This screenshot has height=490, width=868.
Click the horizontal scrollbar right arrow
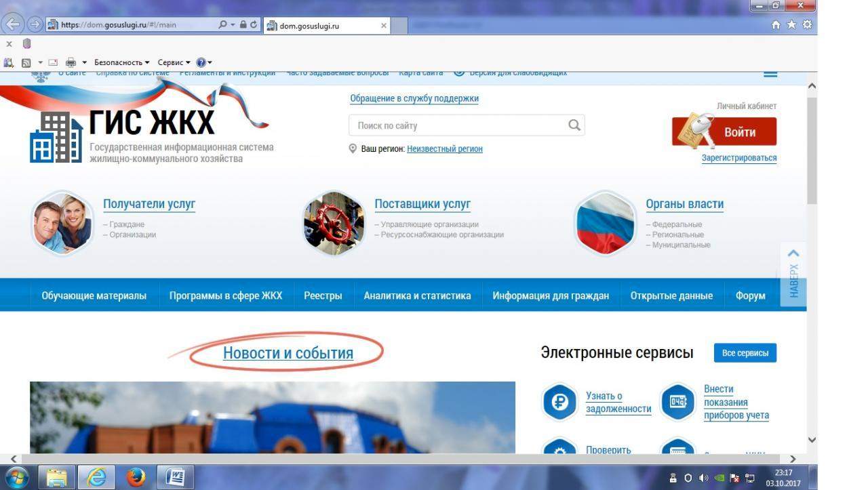[793, 459]
